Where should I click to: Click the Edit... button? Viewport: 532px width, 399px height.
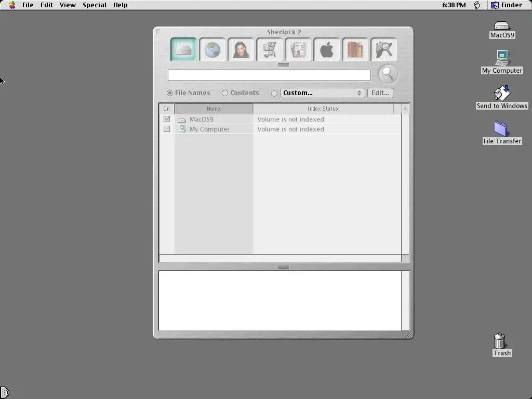coord(380,93)
